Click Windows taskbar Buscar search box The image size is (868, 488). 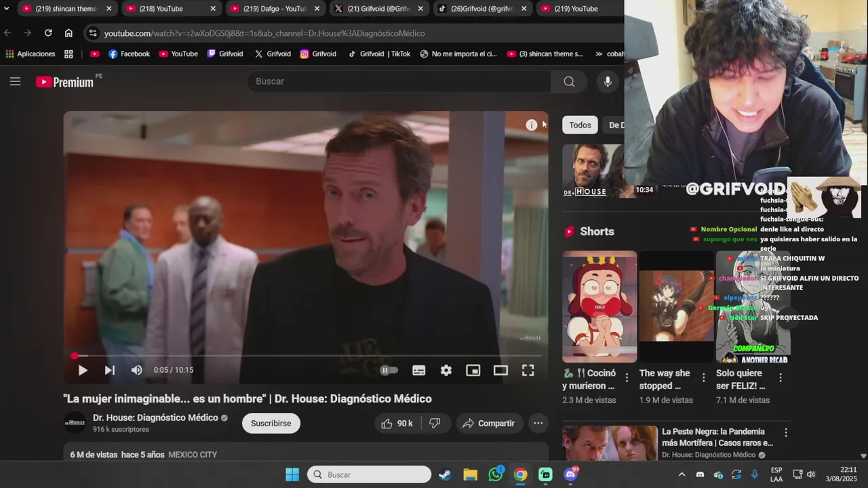click(370, 474)
